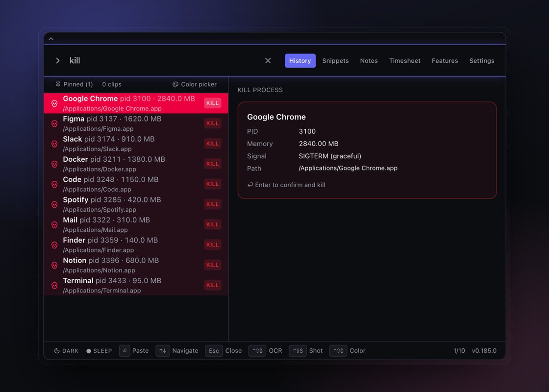The width and height of the screenshot is (549, 392).
Task: Show the Features tab
Action: coord(445,61)
